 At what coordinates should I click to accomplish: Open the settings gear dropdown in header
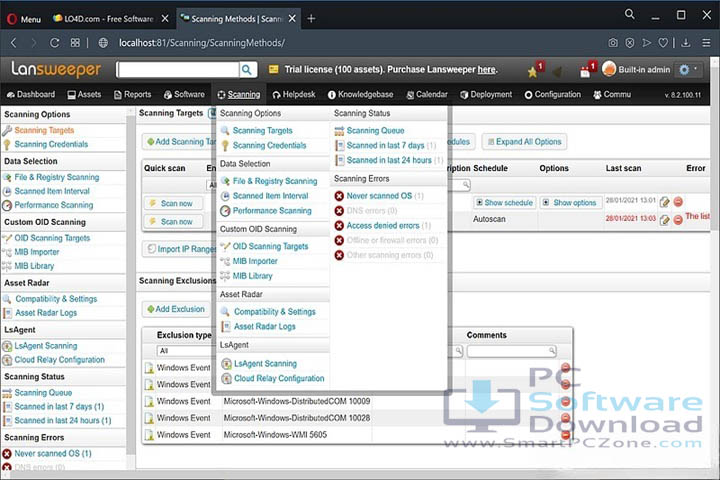click(x=688, y=69)
